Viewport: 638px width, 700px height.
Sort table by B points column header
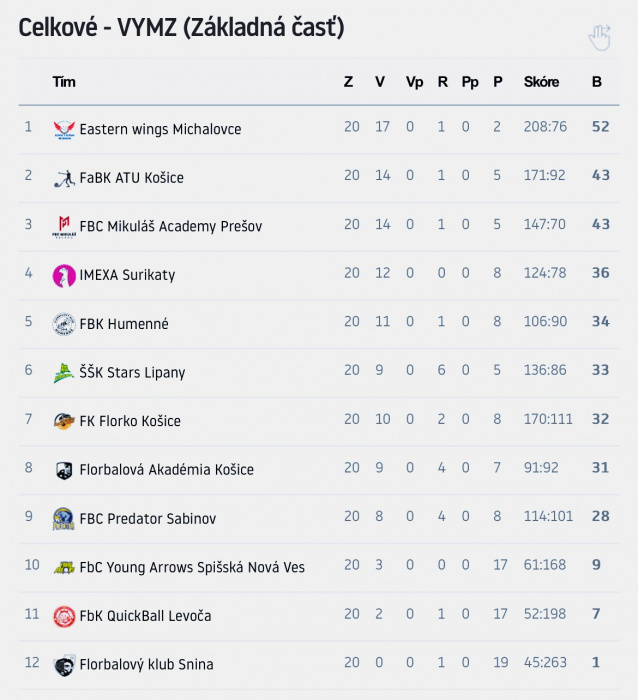click(x=596, y=82)
